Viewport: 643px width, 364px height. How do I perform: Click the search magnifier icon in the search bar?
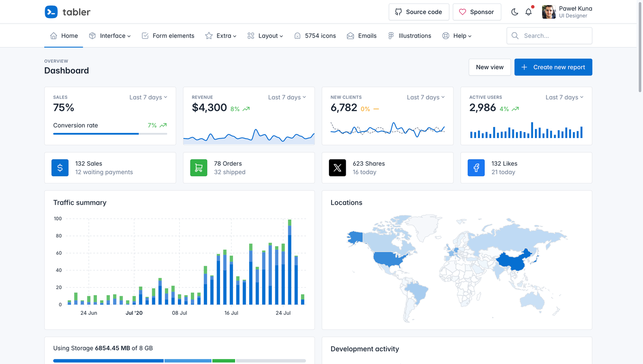pos(515,36)
